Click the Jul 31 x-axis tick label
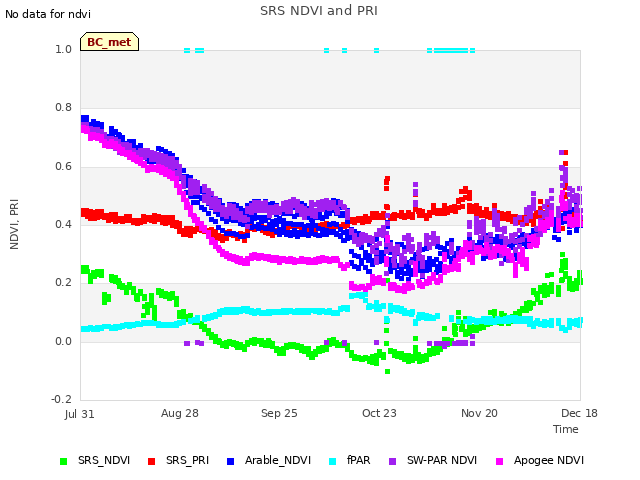This screenshot has width=640, height=480. coord(80,414)
